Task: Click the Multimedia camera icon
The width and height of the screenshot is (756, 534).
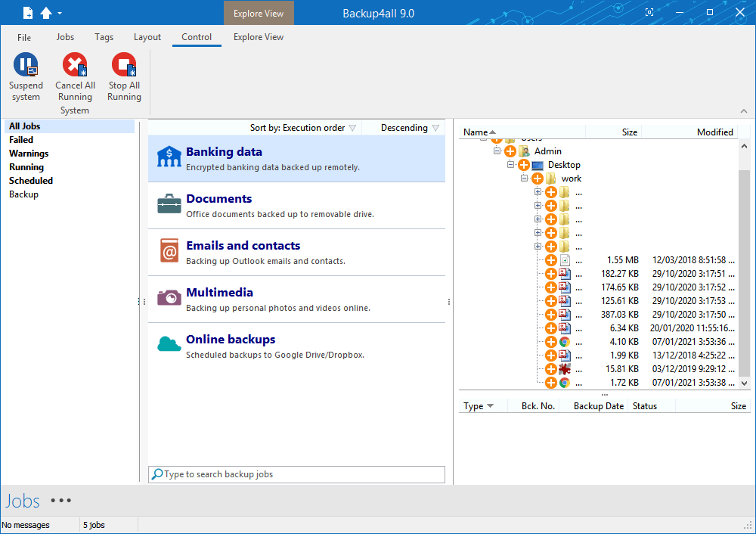Action: coord(169,298)
